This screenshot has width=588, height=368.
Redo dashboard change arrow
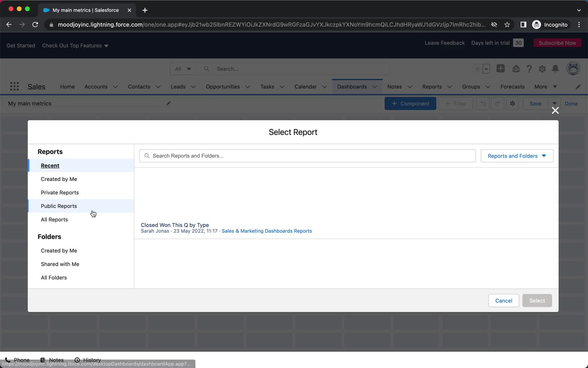498,104
